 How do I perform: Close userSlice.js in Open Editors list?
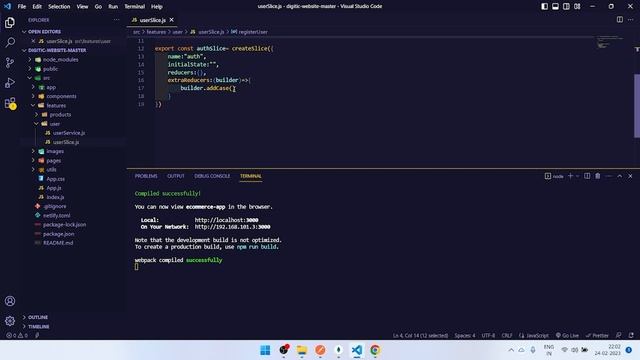(33, 41)
